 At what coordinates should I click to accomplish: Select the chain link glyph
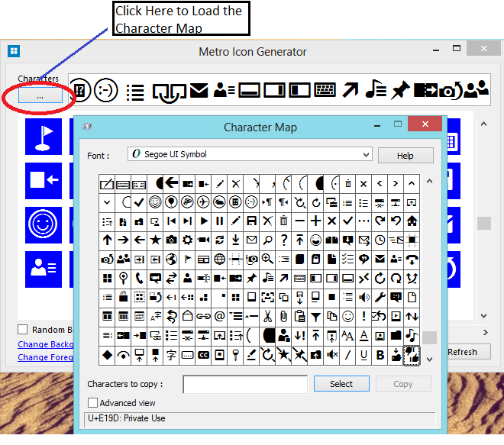coord(203,317)
